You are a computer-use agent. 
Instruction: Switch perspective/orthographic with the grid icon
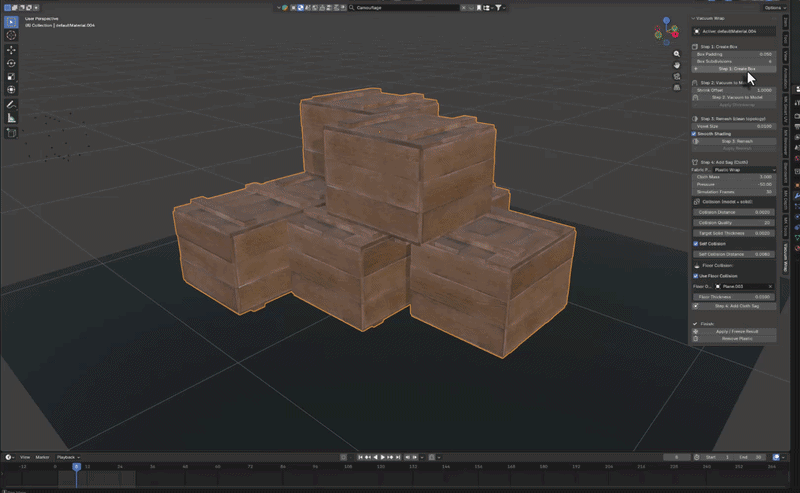coord(677,87)
